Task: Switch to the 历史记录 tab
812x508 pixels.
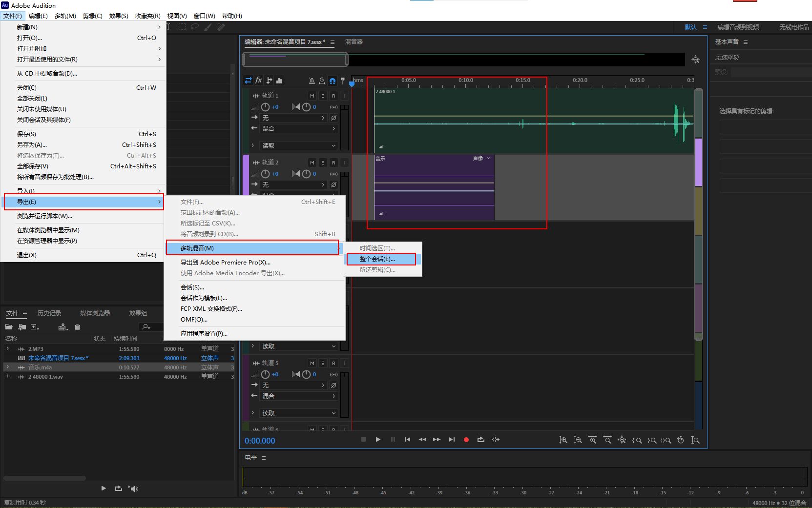Action: coord(49,313)
